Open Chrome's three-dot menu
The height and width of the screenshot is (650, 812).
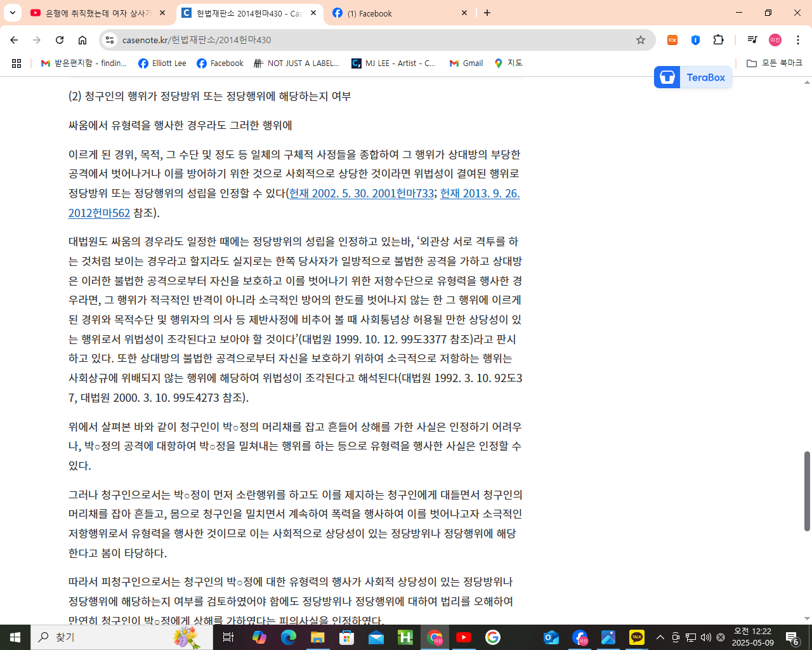click(x=798, y=40)
